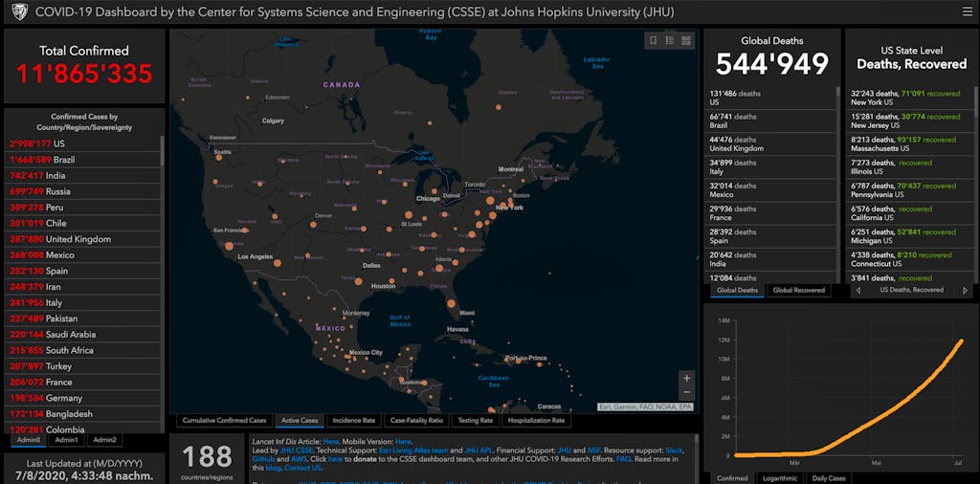Select Peru in confirmed cases list
This screenshot has height=484, width=980.
(82, 208)
